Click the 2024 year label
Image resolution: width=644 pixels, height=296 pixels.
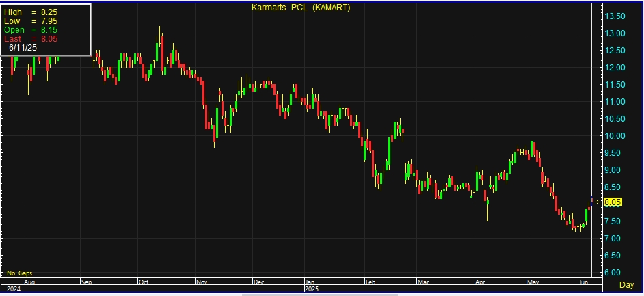coord(14,289)
